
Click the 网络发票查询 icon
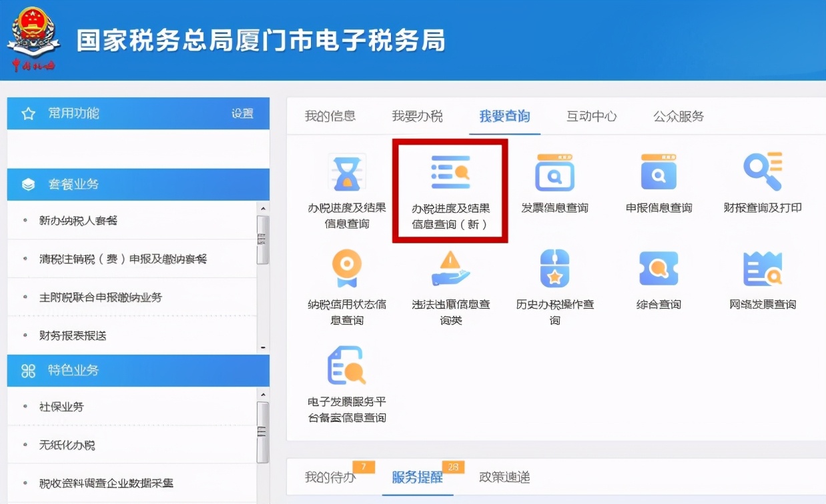(762, 269)
